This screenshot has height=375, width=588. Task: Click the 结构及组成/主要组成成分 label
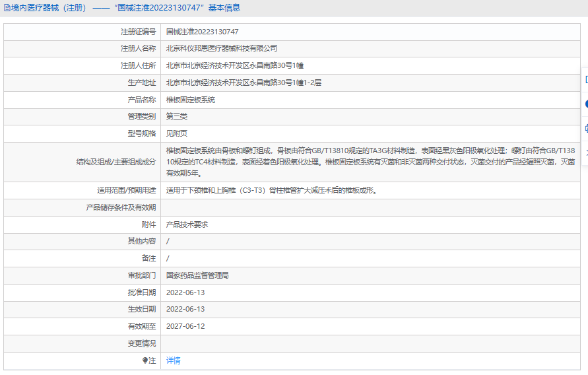click(116, 162)
